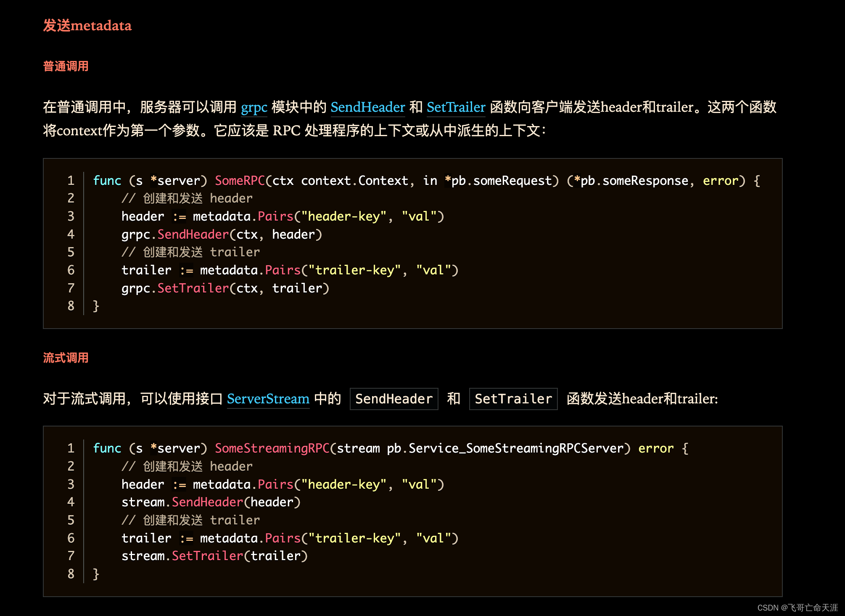Click the 普通调用 subheading
Viewport: 845px width, 616px height.
(66, 66)
